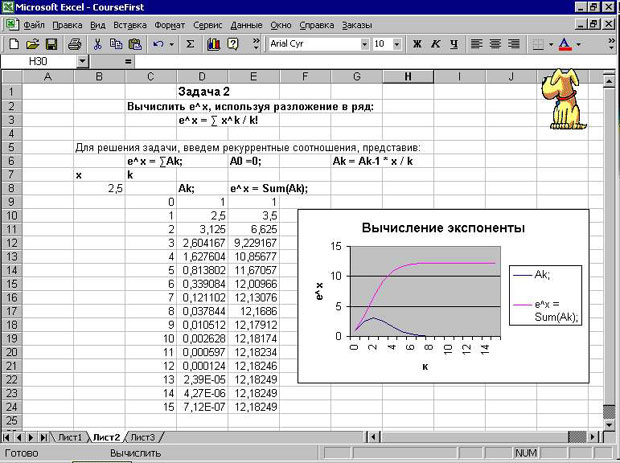The image size is (620, 463).
Task: Toggle italic formatting (К)
Action: [436, 44]
